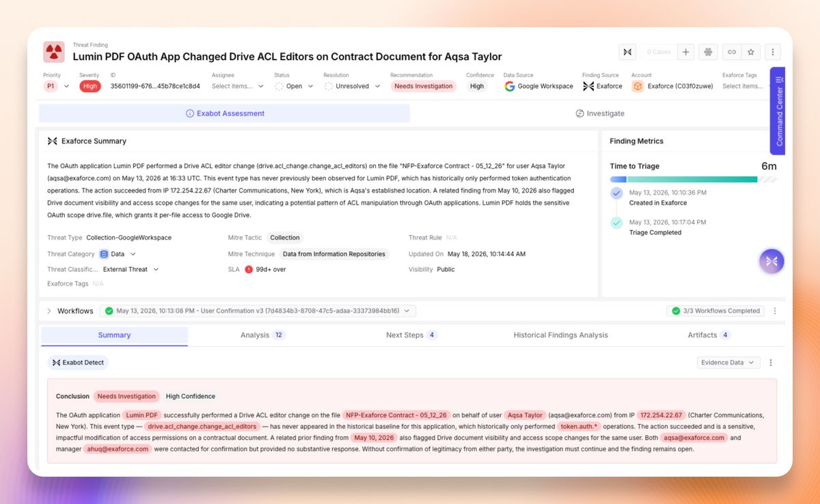Click the Exaforce Summary logo icon

pos(52,141)
